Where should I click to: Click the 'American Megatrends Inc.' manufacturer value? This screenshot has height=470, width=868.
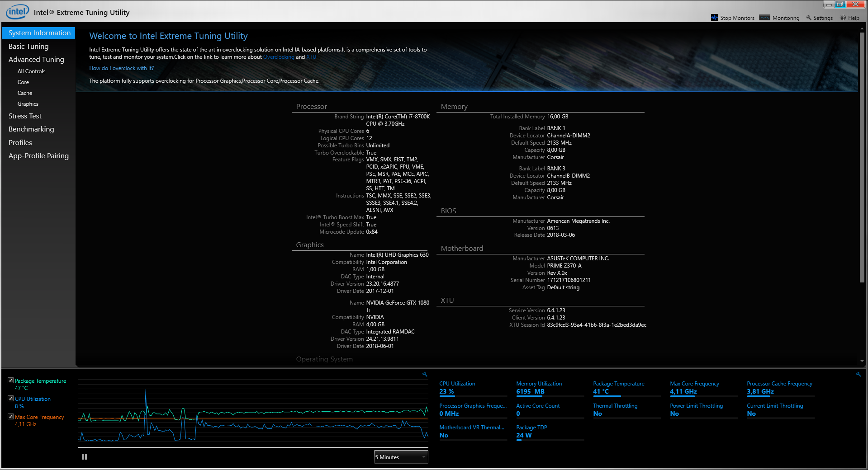578,221
